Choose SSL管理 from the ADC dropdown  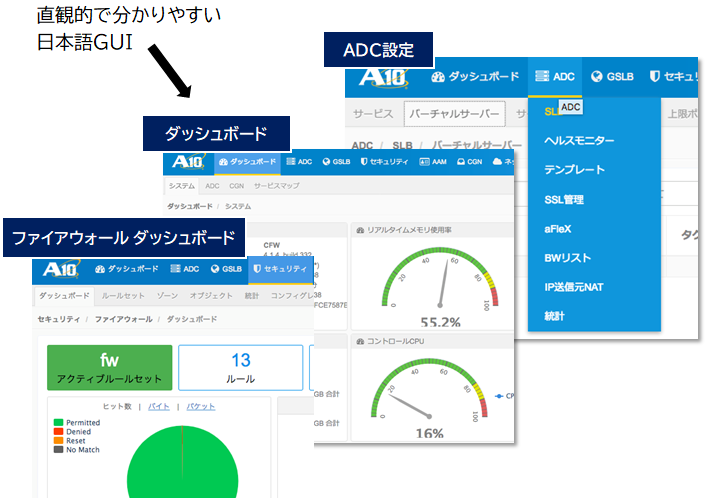(x=564, y=199)
